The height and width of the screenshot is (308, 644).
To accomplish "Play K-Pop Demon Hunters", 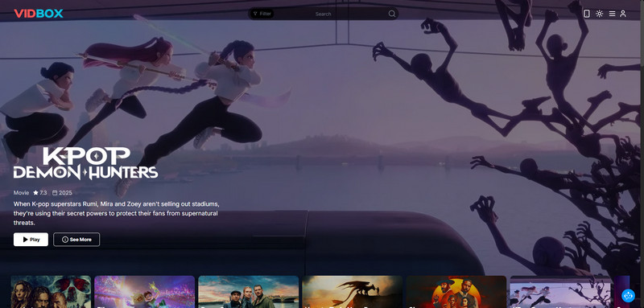I will [31, 240].
